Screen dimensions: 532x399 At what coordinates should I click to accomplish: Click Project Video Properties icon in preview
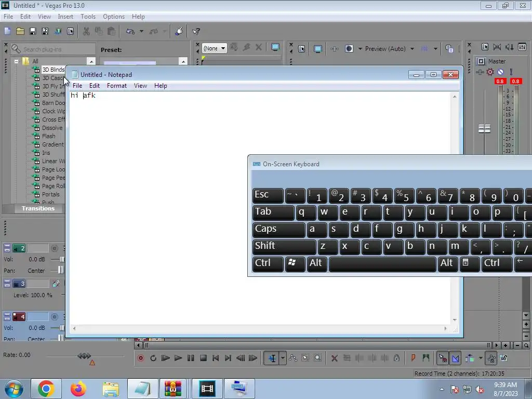click(302, 49)
